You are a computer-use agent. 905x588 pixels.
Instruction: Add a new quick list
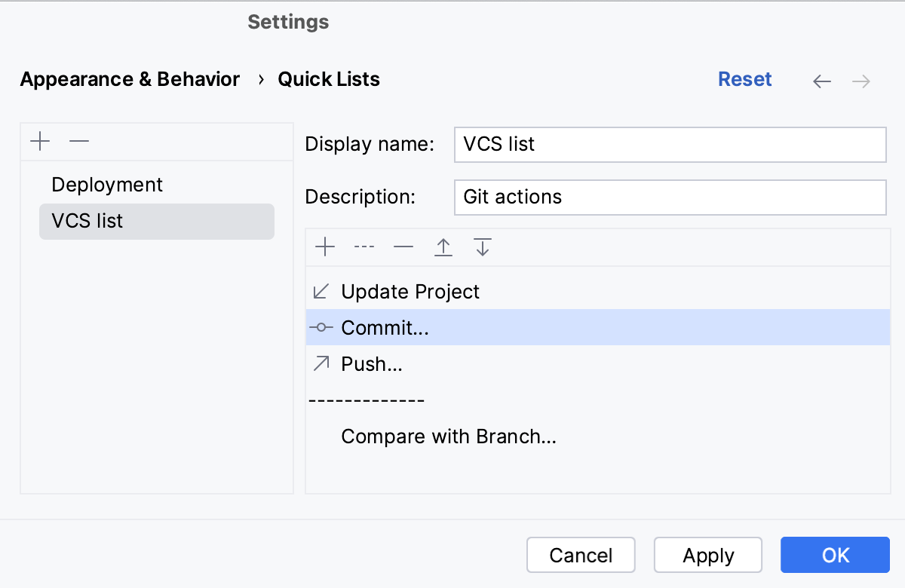coord(40,141)
